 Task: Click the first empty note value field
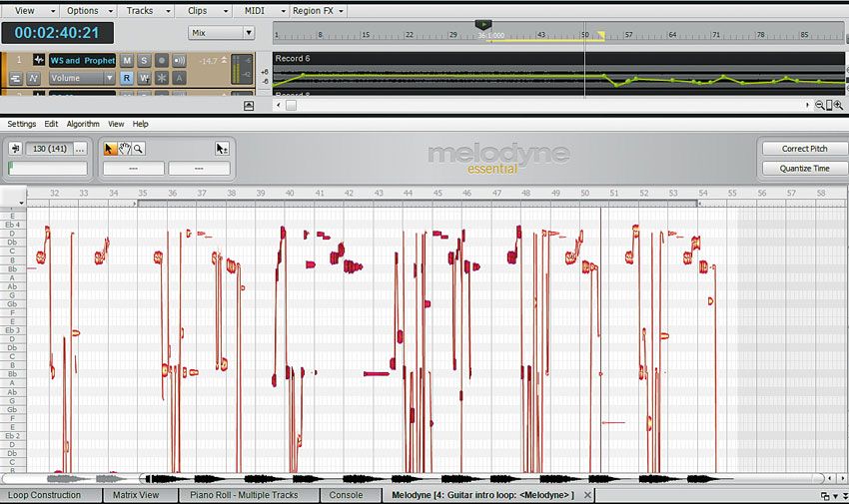point(133,169)
